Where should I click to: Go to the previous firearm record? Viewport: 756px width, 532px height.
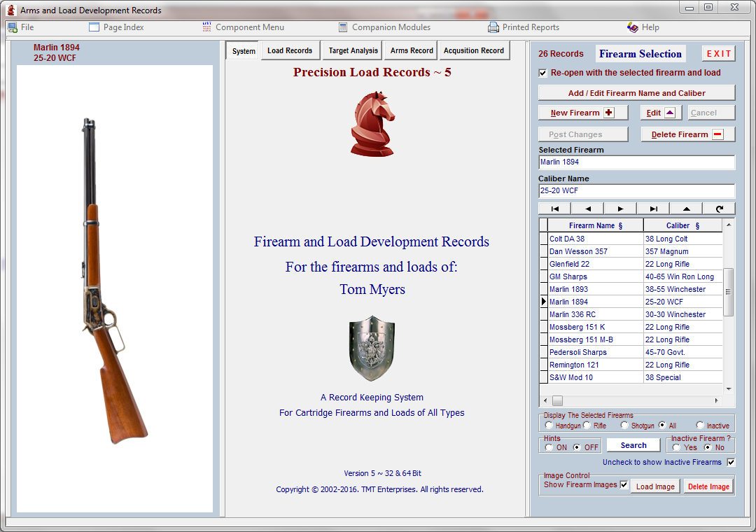pyautogui.click(x=588, y=209)
